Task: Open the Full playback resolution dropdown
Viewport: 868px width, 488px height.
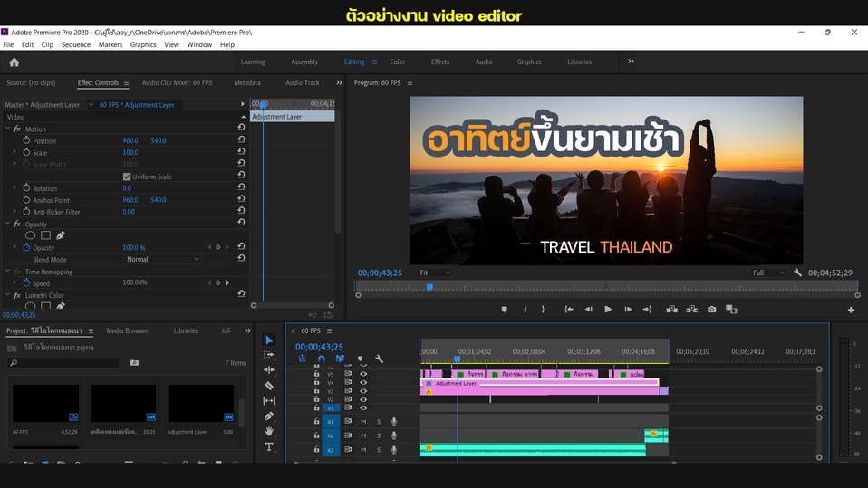Action: coord(768,273)
